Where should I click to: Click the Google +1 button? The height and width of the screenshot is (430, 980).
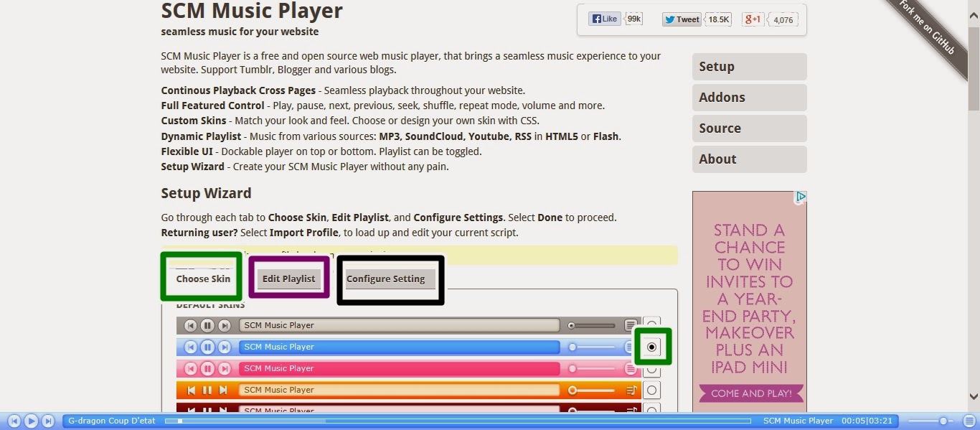[x=753, y=19]
